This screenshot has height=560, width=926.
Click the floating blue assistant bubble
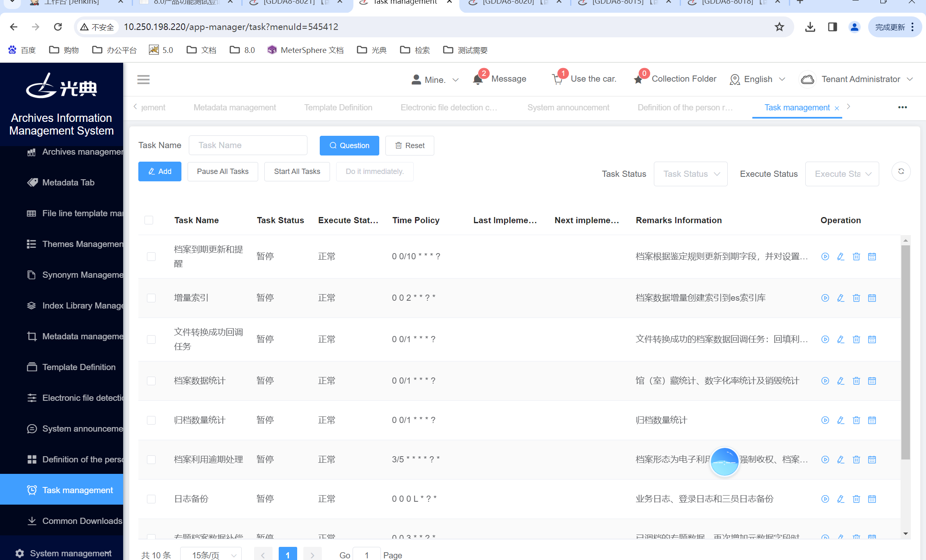pos(724,462)
